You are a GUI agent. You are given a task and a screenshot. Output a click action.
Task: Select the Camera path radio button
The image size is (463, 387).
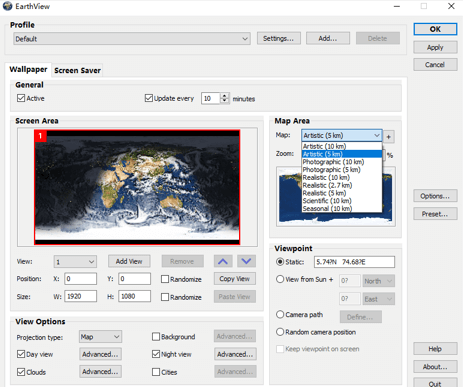click(x=280, y=315)
